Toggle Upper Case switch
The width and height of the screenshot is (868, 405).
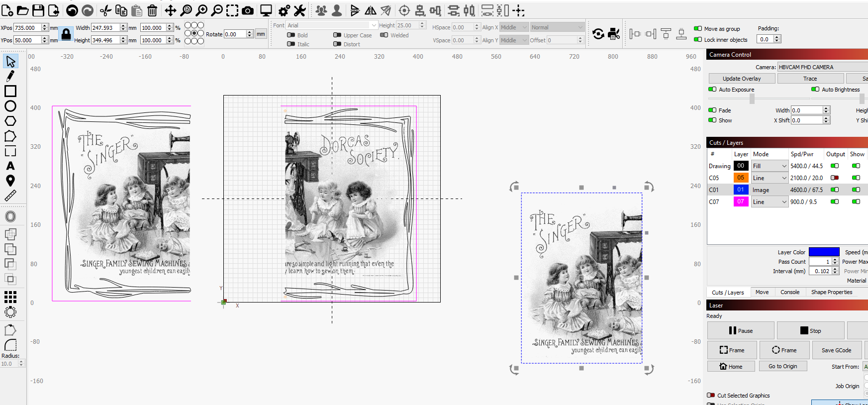click(337, 35)
